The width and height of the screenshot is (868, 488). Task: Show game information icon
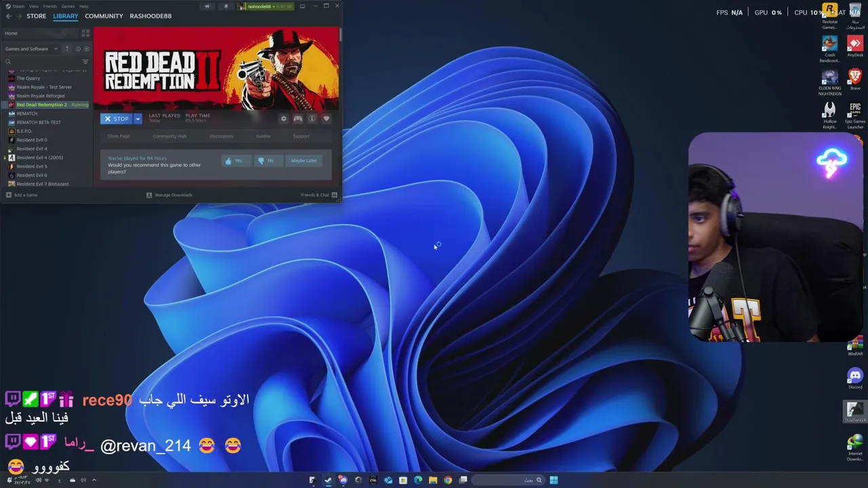(x=312, y=119)
